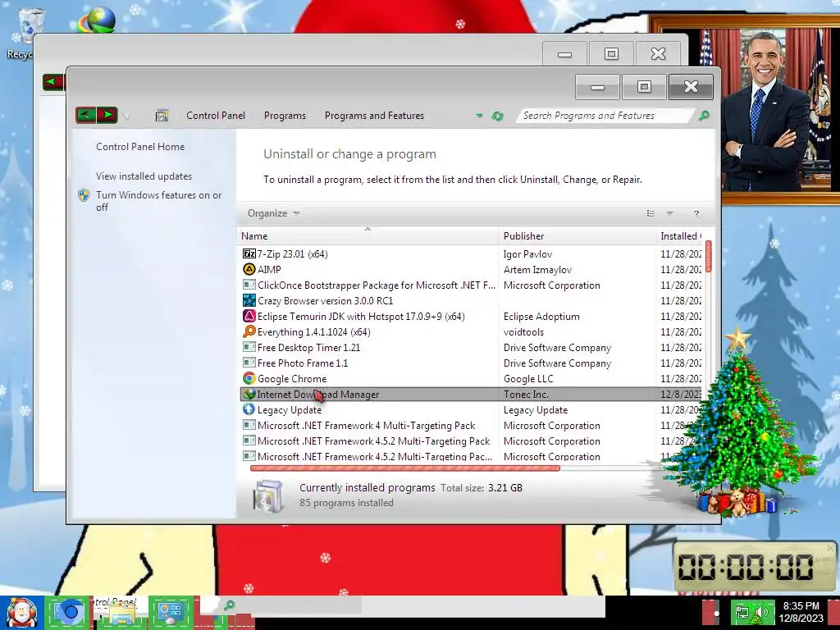Screen dimensions: 840x630
Task: Open the view options dropdown arrow
Action: 669,213
